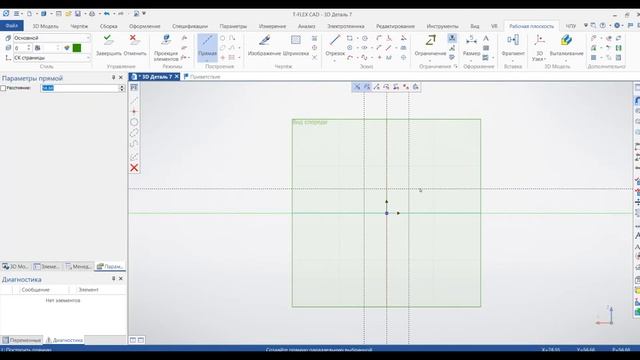This screenshot has width=640, height=360.
Task: Choose the node point tool in vertical automenu
Action: click(134, 111)
